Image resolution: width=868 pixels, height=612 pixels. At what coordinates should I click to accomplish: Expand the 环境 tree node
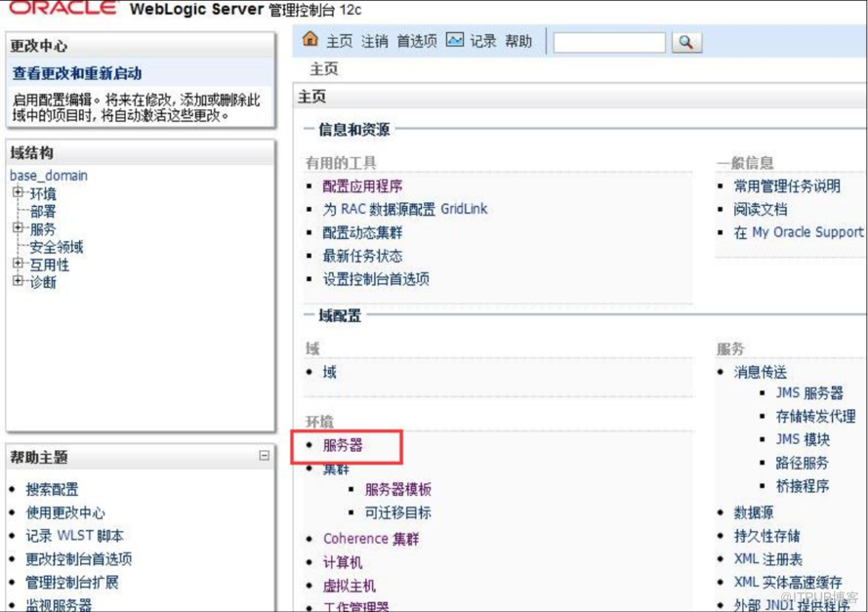pos(18,192)
